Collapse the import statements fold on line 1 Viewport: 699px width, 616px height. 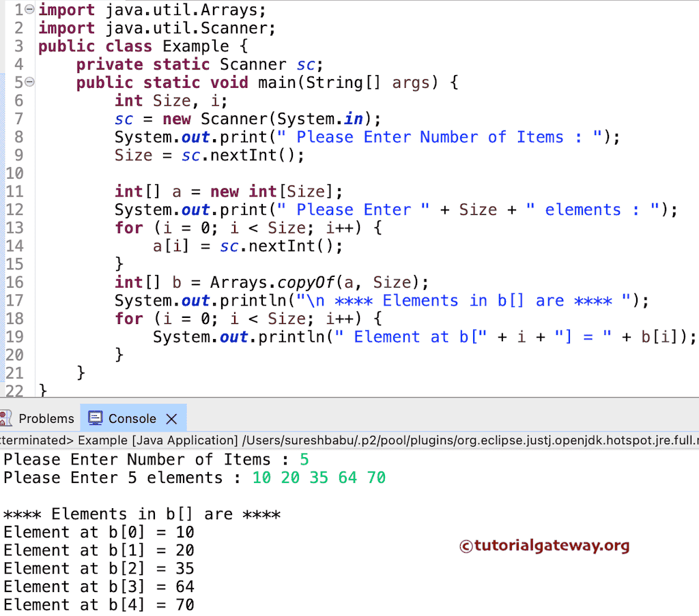coord(29,10)
